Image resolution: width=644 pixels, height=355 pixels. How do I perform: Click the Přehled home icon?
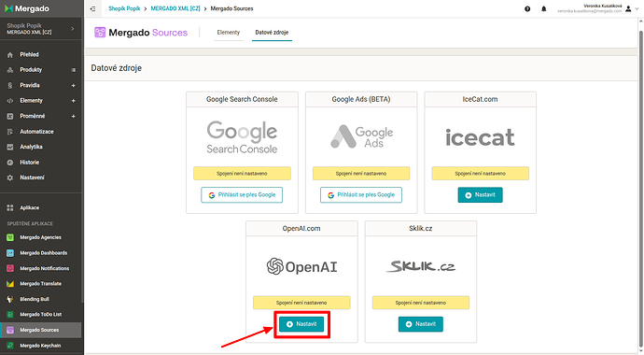[10, 54]
